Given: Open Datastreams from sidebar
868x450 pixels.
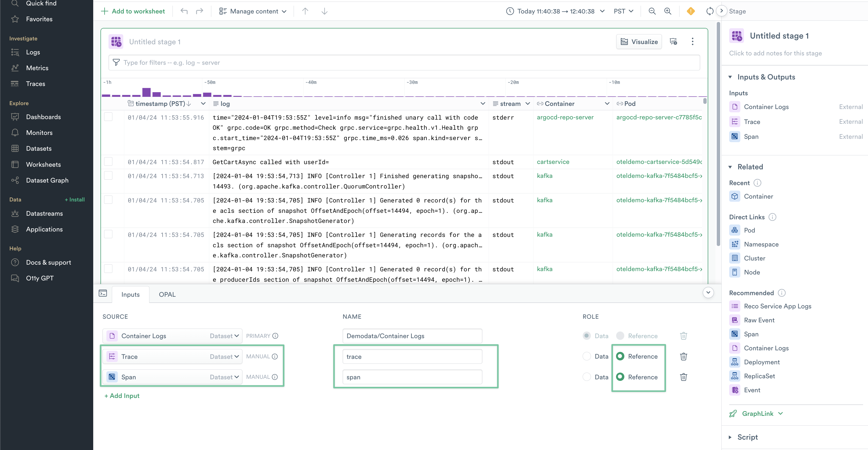Looking at the screenshot, I should (44, 214).
